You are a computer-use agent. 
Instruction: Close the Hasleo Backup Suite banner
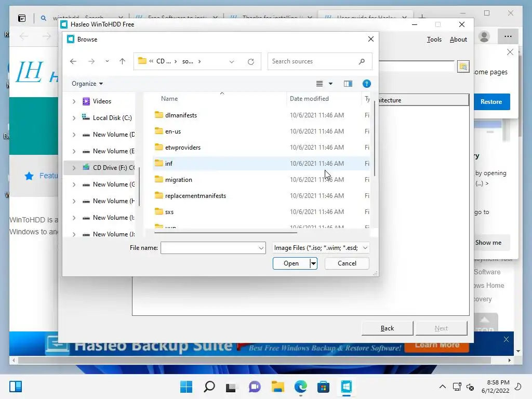pos(506,339)
